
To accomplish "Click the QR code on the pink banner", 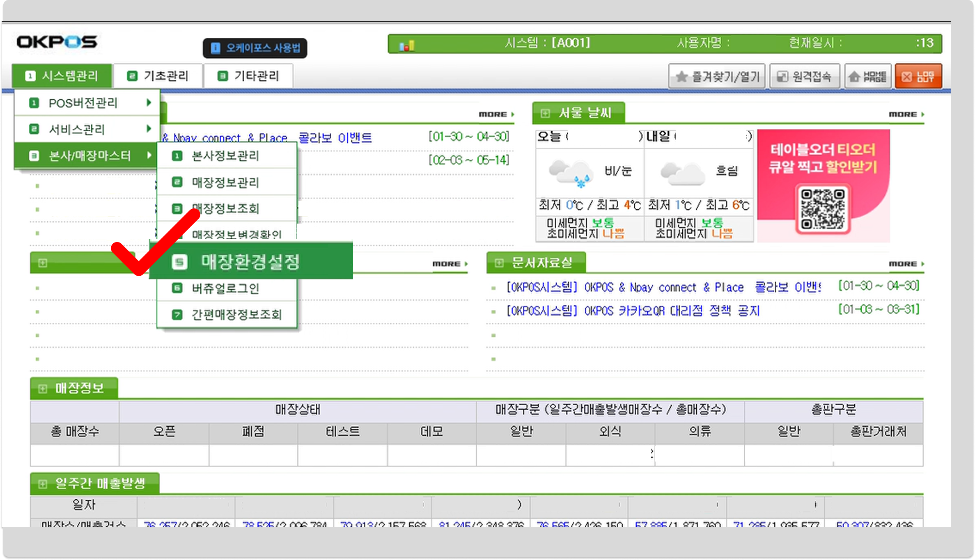I will pyautogui.click(x=822, y=208).
